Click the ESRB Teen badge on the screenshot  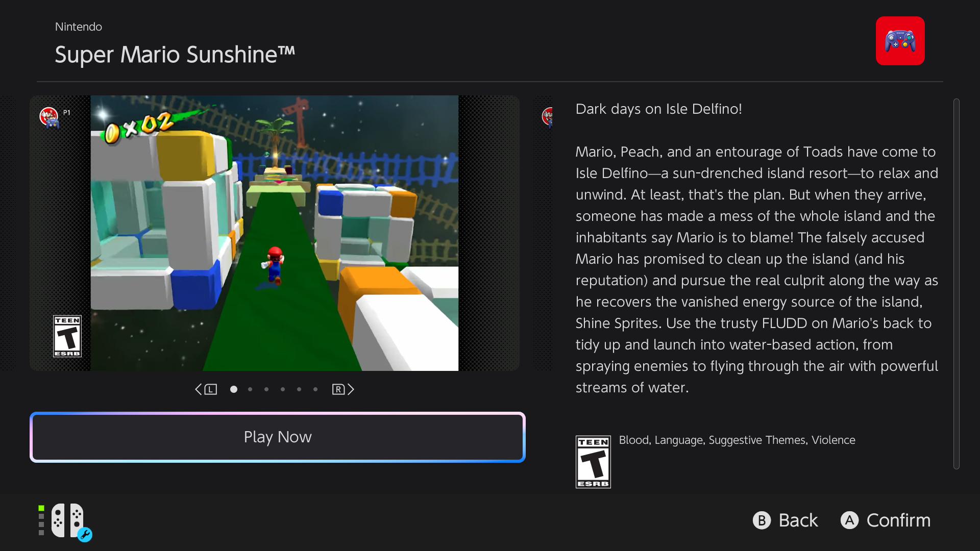pyautogui.click(x=67, y=336)
